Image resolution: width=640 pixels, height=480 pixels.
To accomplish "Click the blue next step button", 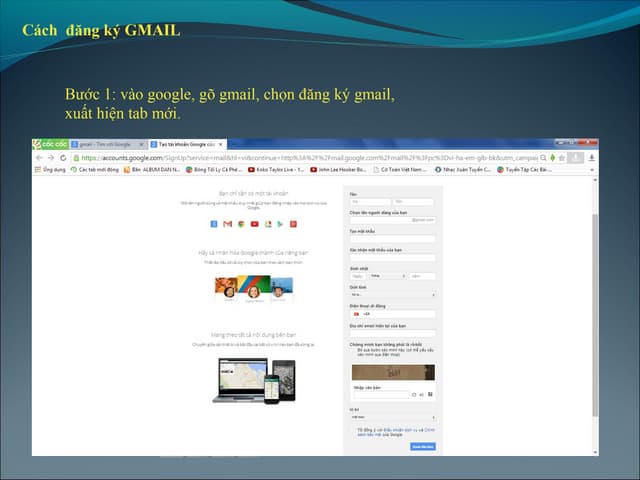I will tap(422, 446).
